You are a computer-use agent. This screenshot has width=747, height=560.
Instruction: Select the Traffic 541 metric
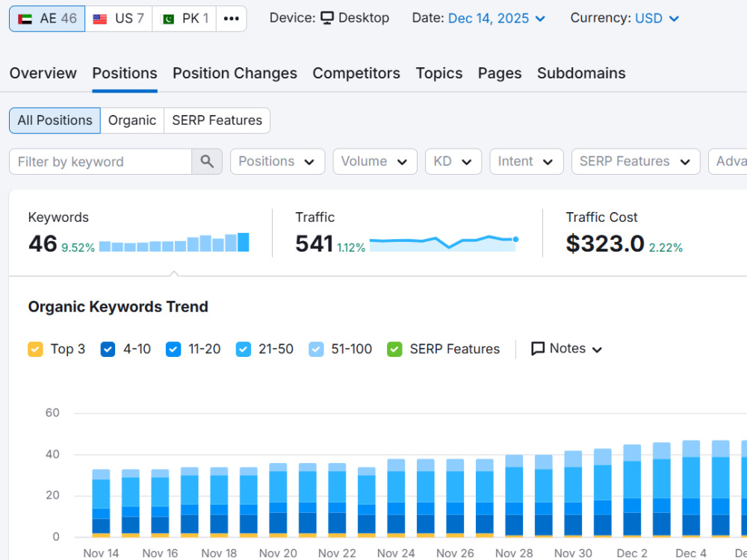[314, 243]
